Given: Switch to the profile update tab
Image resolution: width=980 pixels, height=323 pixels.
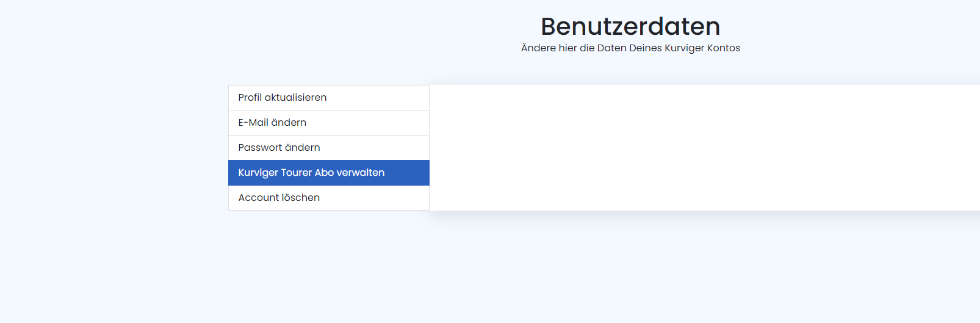Looking at the screenshot, I should [x=283, y=98].
